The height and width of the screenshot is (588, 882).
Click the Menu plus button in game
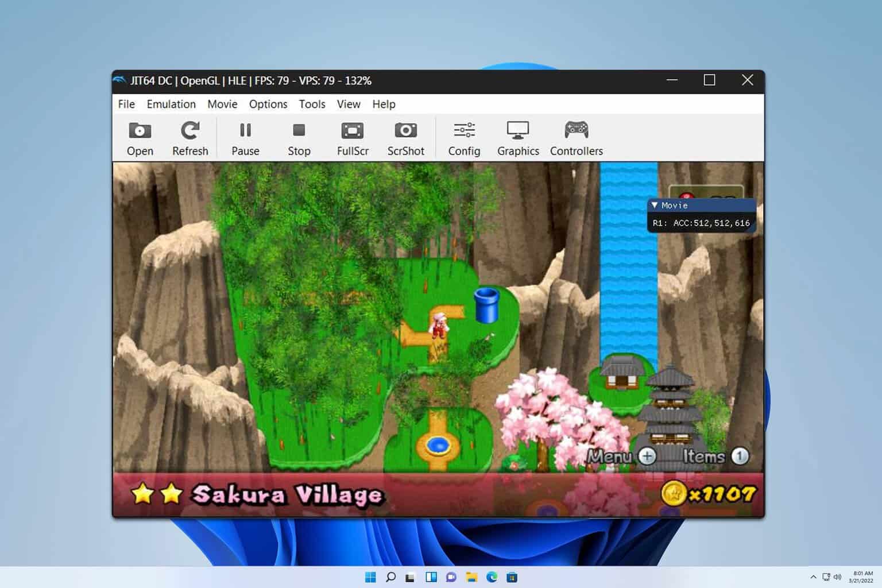point(648,456)
